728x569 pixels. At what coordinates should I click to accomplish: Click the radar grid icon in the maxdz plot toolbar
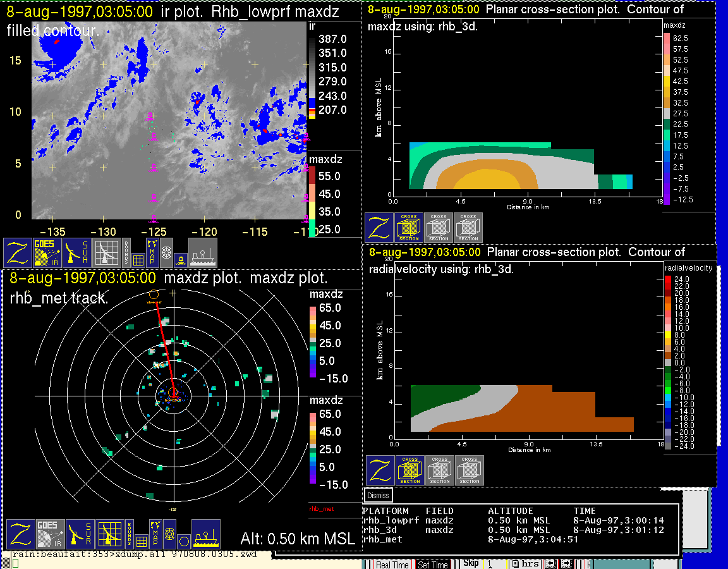(109, 534)
